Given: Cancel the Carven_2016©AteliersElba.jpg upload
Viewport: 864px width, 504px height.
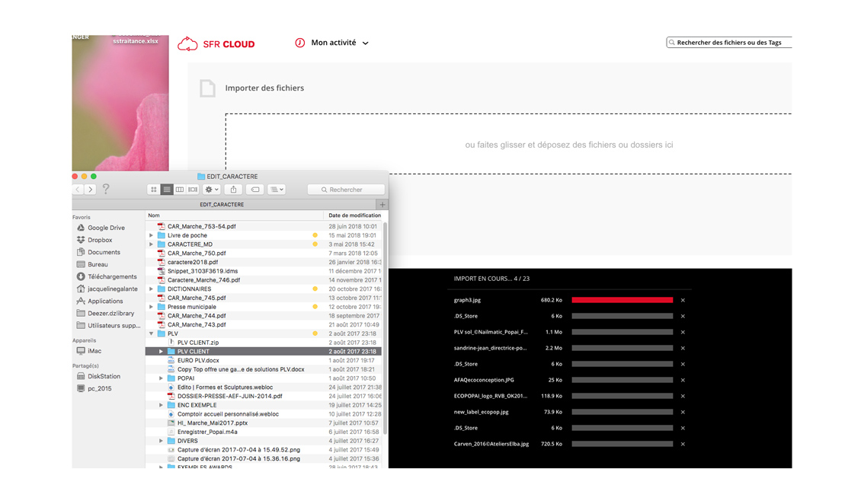Looking at the screenshot, I should pyautogui.click(x=683, y=444).
